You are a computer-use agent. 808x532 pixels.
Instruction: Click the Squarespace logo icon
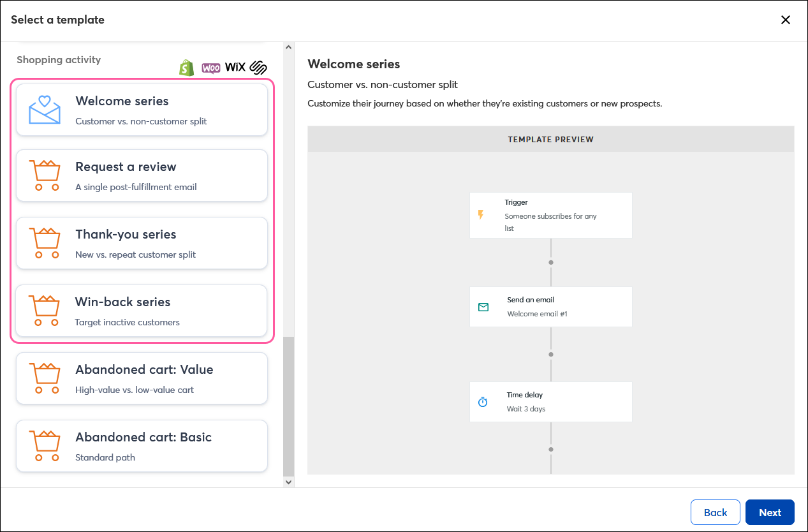tap(258, 68)
